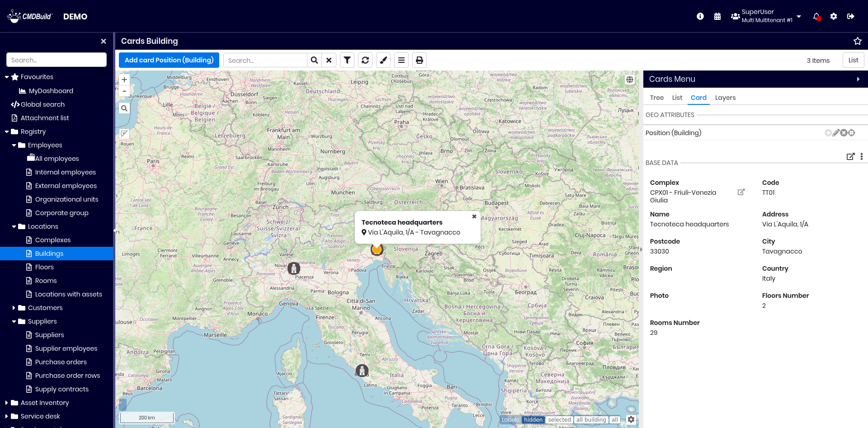868x428 pixels.
Task: Set map labels to selected
Action: (x=559, y=420)
